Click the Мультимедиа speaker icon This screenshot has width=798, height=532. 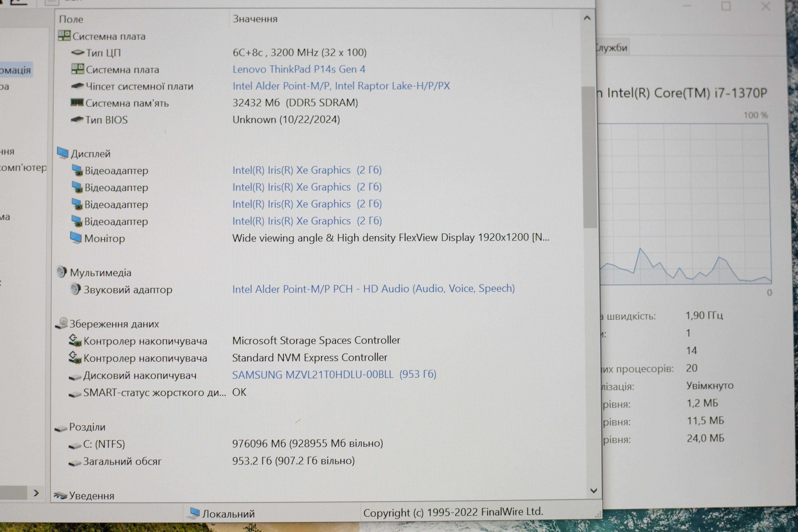(62, 272)
